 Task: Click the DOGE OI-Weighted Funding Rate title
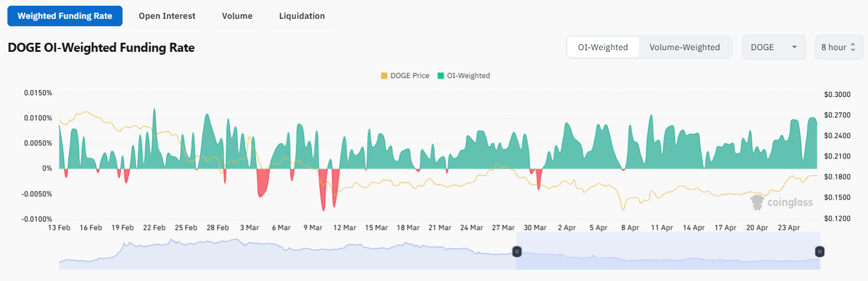[101, 48]
